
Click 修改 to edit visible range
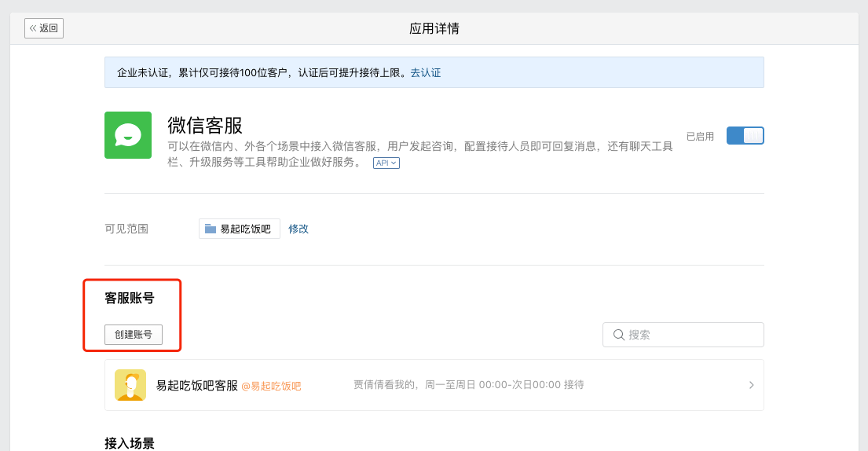point(298,229)
